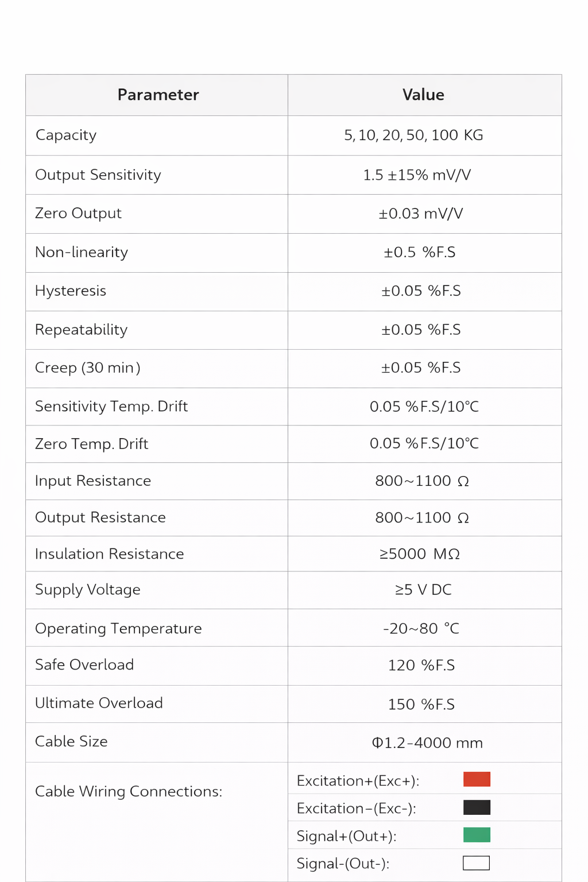The height and width of the screenshot is (882, 588).
Task: Click the 150 %F.S Ultimate Overload value
Action: 421,705
